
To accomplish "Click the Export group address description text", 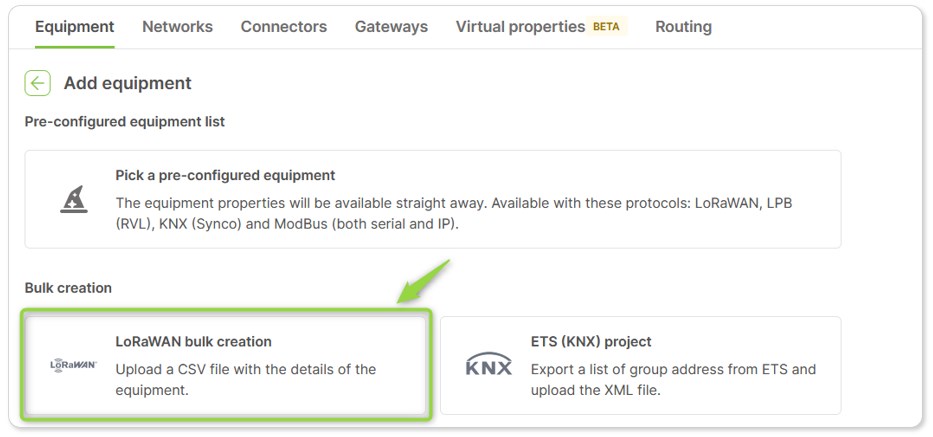I will 673,380.
